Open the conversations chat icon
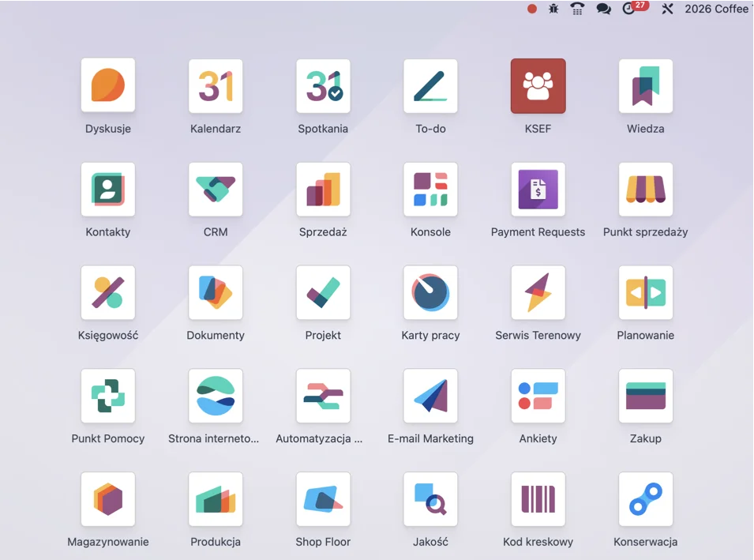Screen dimensions: 754x560 [603, 9]
